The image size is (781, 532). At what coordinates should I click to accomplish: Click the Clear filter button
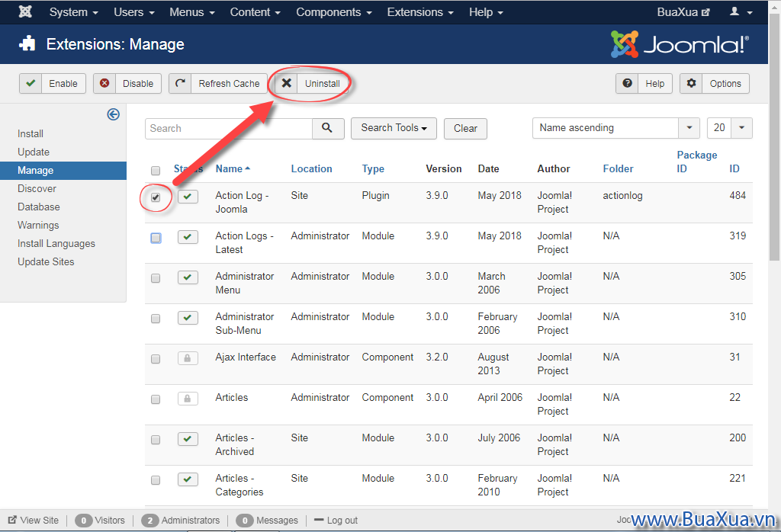pyautogui.click(x=465, y=128)
